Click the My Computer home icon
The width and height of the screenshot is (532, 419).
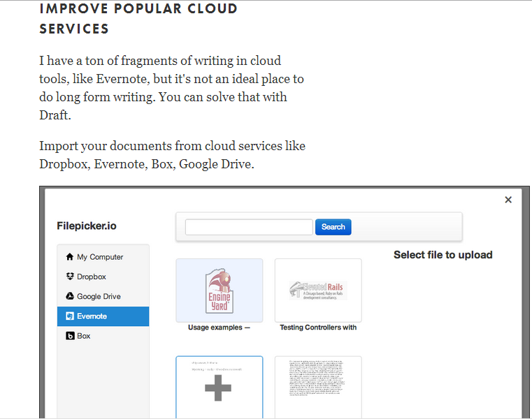[69, 256]
